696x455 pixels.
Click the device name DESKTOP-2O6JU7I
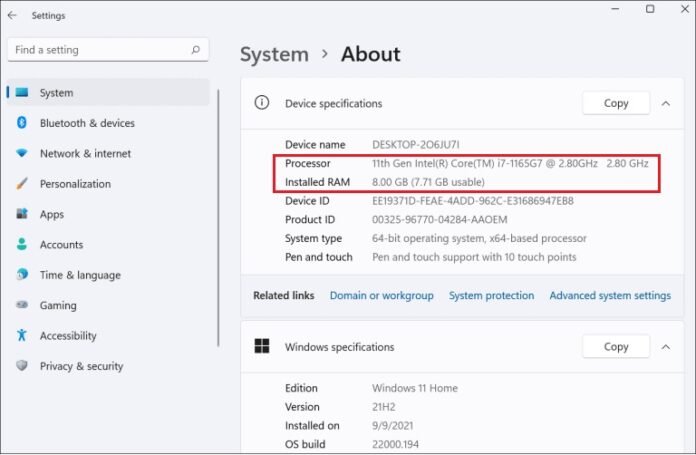pos(415,145)
